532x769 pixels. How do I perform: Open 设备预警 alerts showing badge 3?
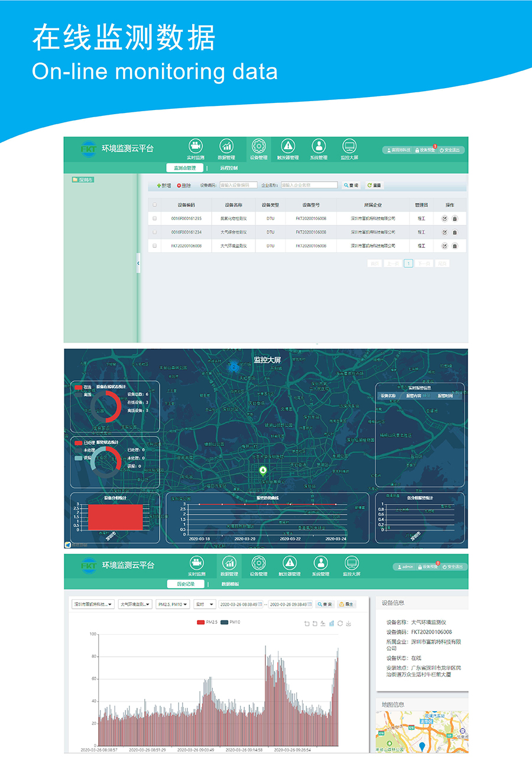(x=426, y=150)
